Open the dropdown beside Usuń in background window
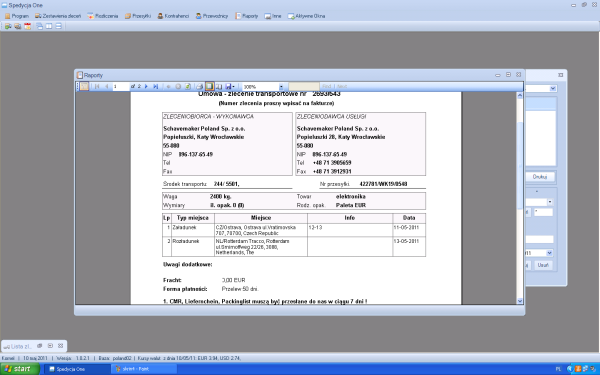 (x=549, y=253)
